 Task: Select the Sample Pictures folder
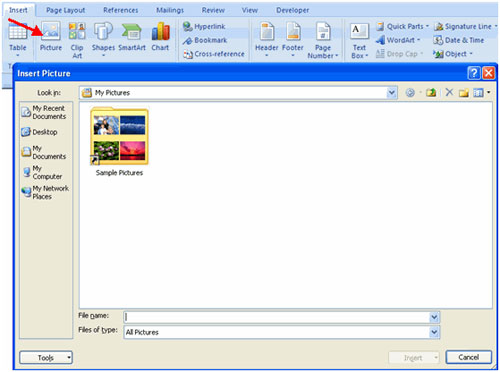(119, 136)
